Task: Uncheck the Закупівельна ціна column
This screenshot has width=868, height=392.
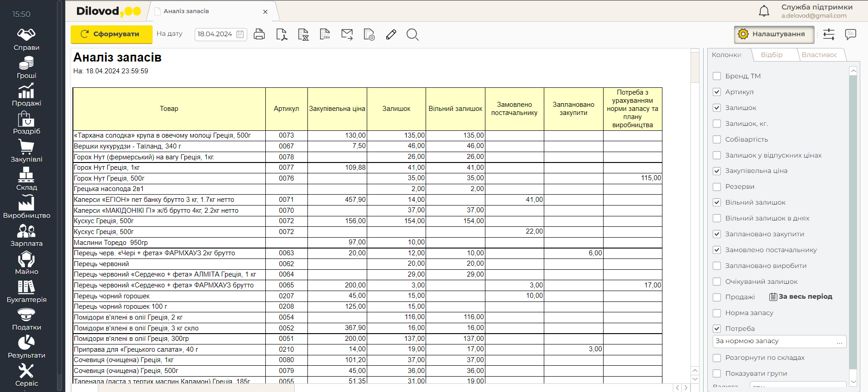Action: click(717, 171)
